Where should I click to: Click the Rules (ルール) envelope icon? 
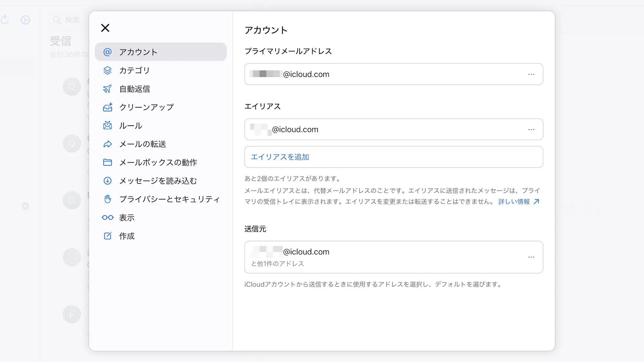107,126
